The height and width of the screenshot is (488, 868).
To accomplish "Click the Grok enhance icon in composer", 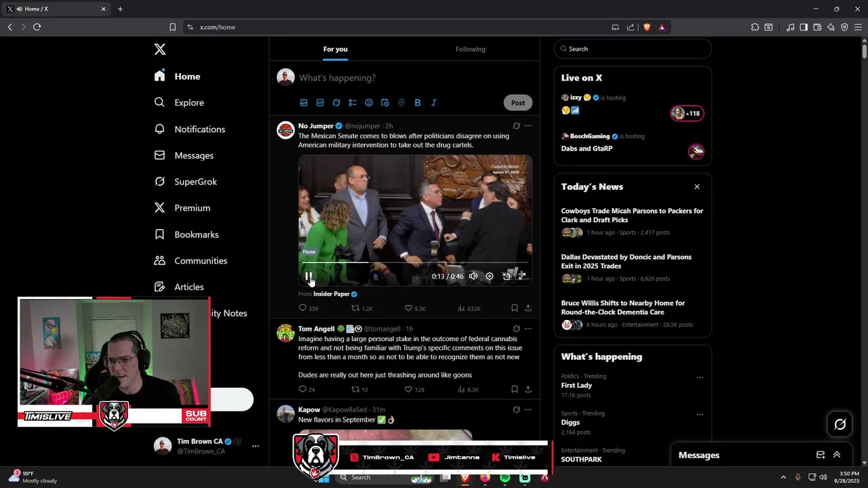I will 336,102.
